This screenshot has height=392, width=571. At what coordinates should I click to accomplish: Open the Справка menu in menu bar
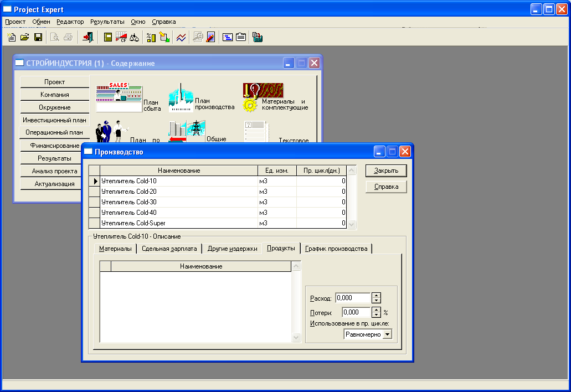pyautogui.click(x=164, y=22)
